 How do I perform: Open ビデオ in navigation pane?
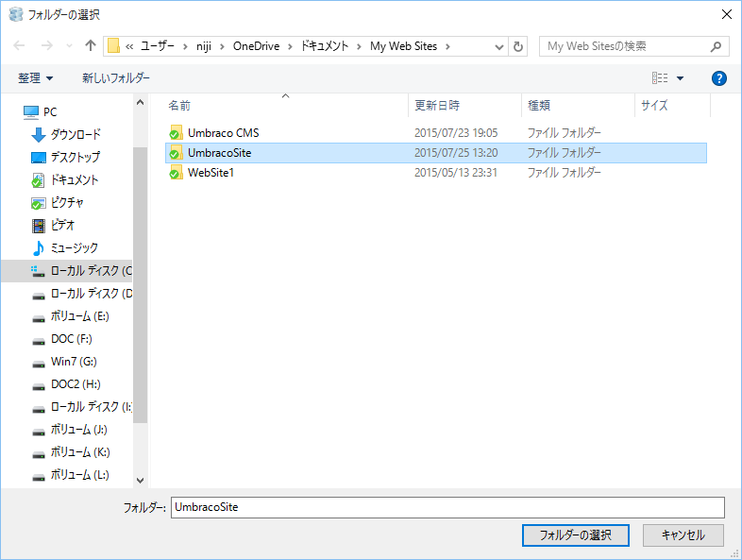[x=53, y=226]
